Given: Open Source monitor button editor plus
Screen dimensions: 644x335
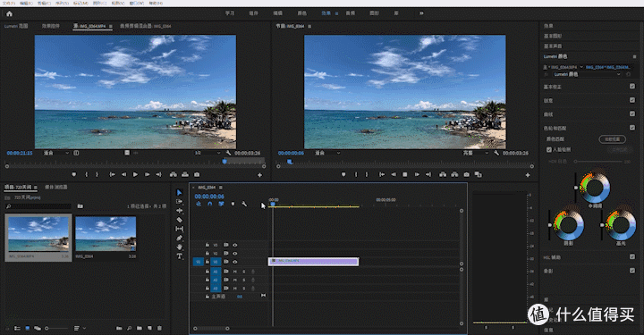Looking at the screenshot, I should (259, 175).
